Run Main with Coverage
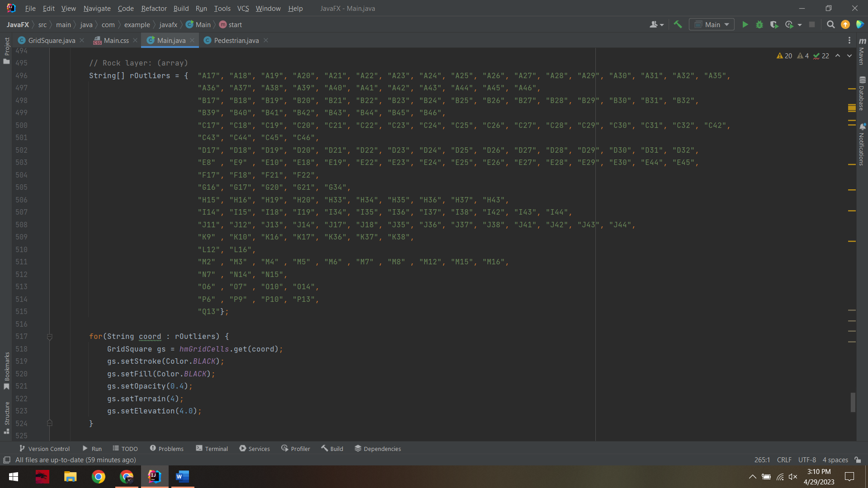The width and height of the screenshot is (868, 488). (774, 25)
